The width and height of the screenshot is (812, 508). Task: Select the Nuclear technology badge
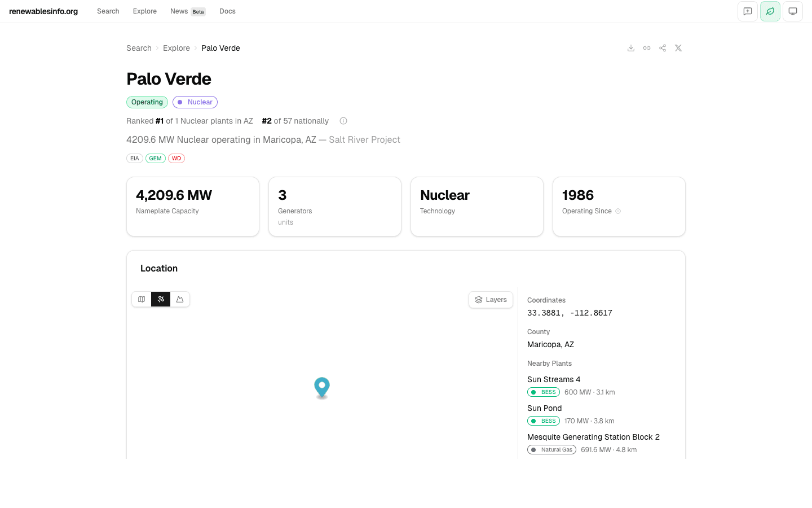click(x=195, y=102)
